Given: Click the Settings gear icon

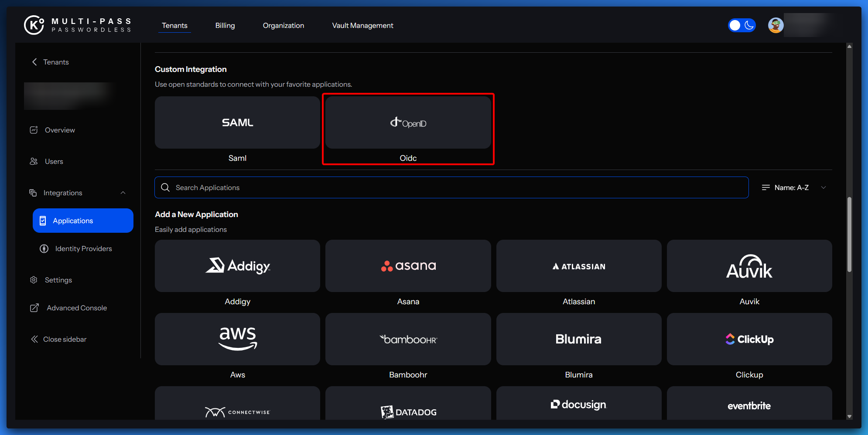Looking at the screenshot, I should click(34, 280).
